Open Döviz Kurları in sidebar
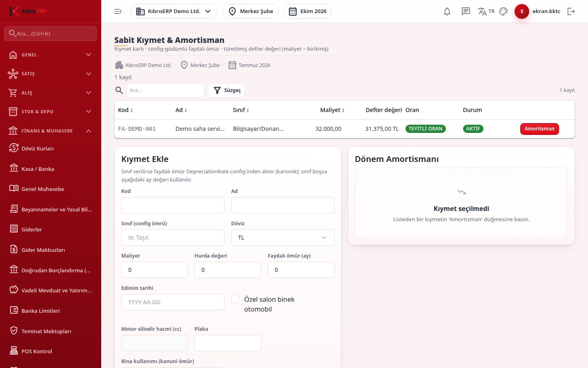Image resolution: width=588 pixels, height=368 pixels. click(x=51, y=148)
